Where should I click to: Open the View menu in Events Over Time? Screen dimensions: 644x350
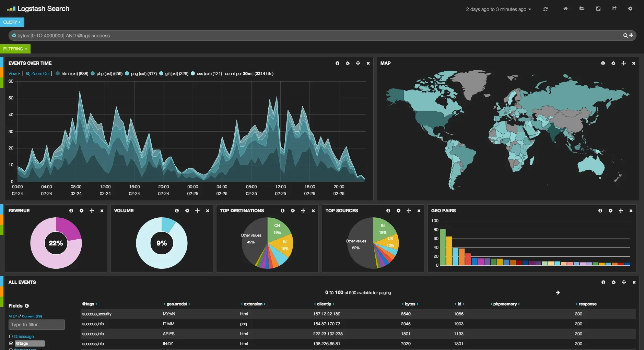coord(13,73)
